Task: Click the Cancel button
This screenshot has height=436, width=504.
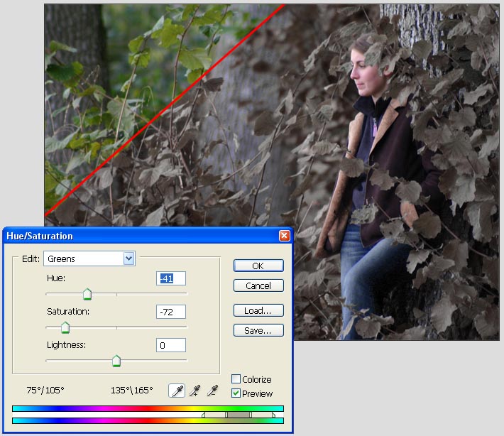Action: click(258, 285)
